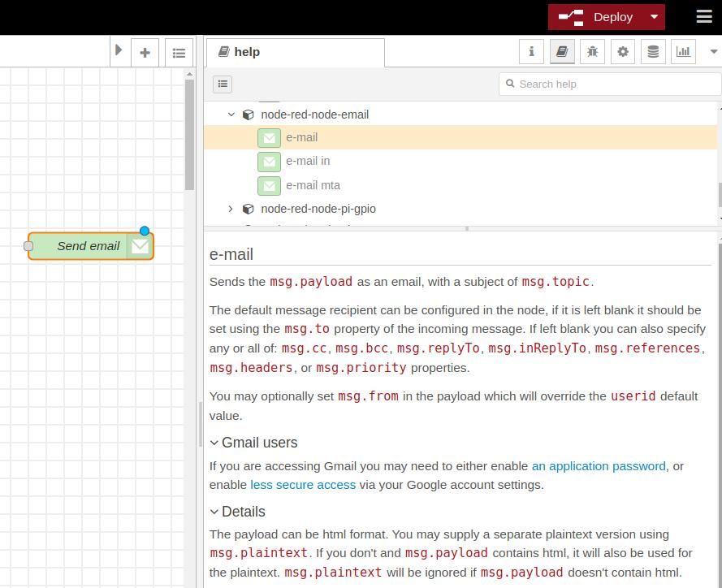The width and height of the screenshot is (722, 588).
Task: Click the msg.to code text
Action: pos(307,329)
